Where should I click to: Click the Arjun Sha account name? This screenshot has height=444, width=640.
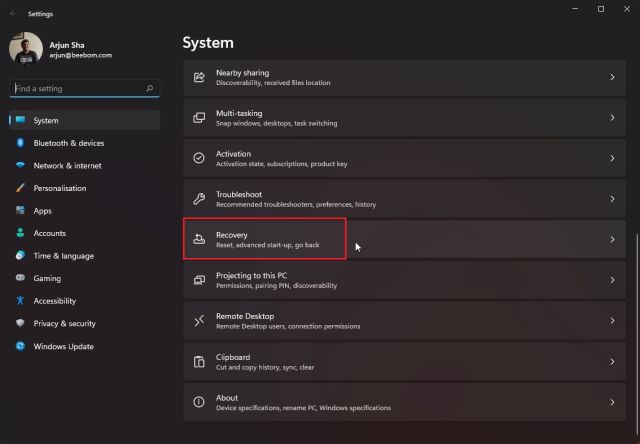[x=67, y=45]
